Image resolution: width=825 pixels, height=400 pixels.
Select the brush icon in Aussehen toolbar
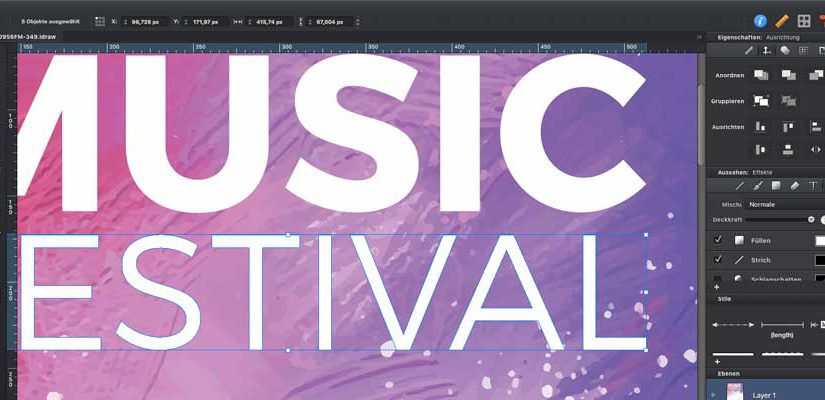758,185
